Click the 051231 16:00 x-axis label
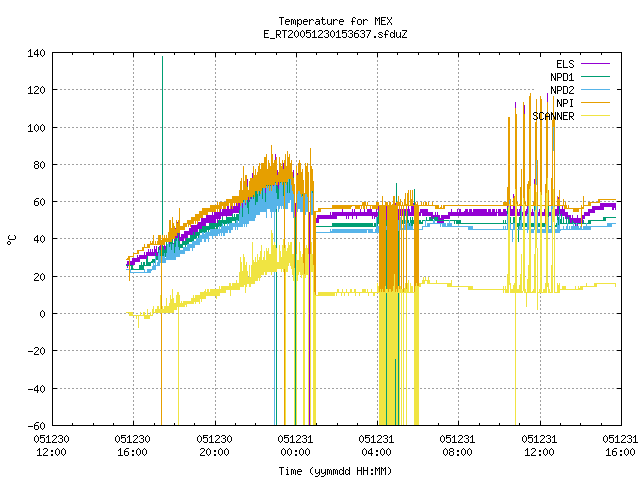Screen dimensions: 640x480 [620, 446]
